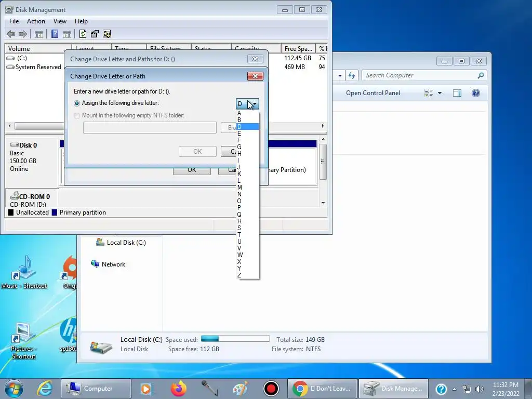Click the Forward arrow in Disk Management toolbar
The width and height of the screenshot is (532, 399).
pyautogui.click(x=23, y=34)
